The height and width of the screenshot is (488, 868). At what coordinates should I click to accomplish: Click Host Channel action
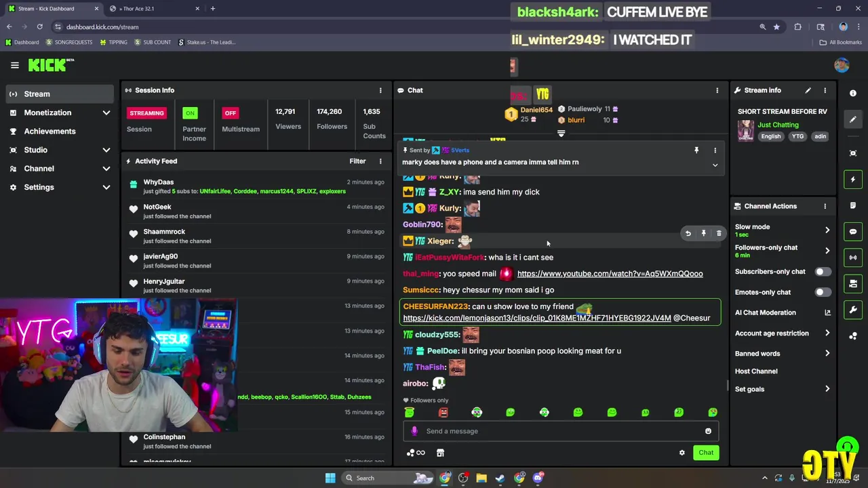756,371
